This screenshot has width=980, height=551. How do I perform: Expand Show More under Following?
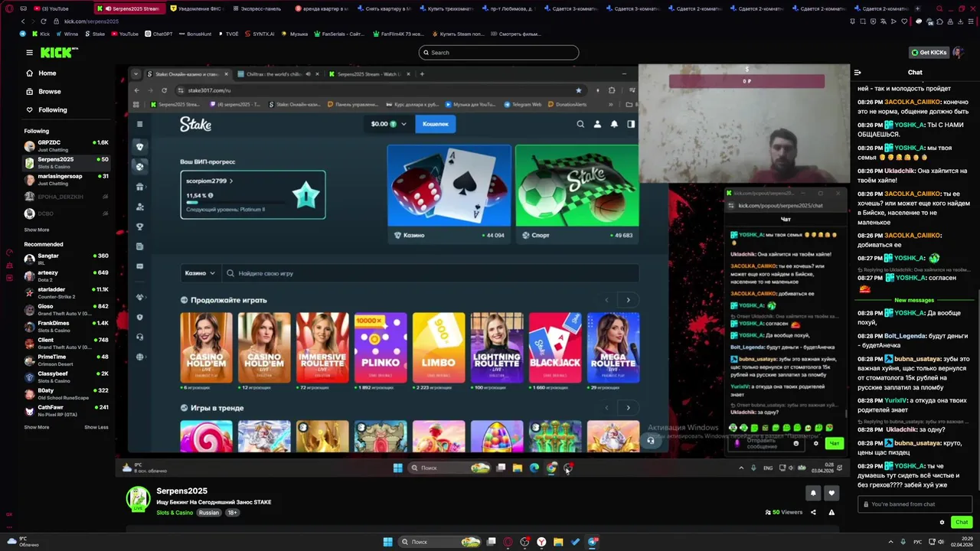(x=36, y=230)
